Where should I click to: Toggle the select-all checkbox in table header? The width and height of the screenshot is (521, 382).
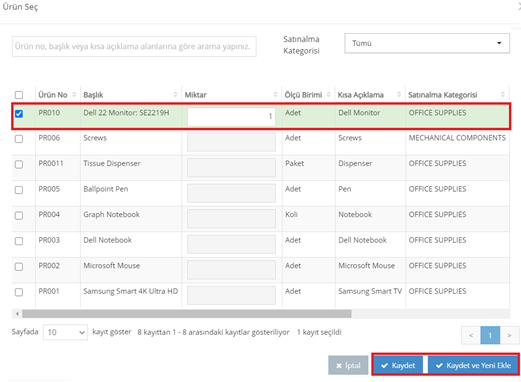click(x=19, y=95)
